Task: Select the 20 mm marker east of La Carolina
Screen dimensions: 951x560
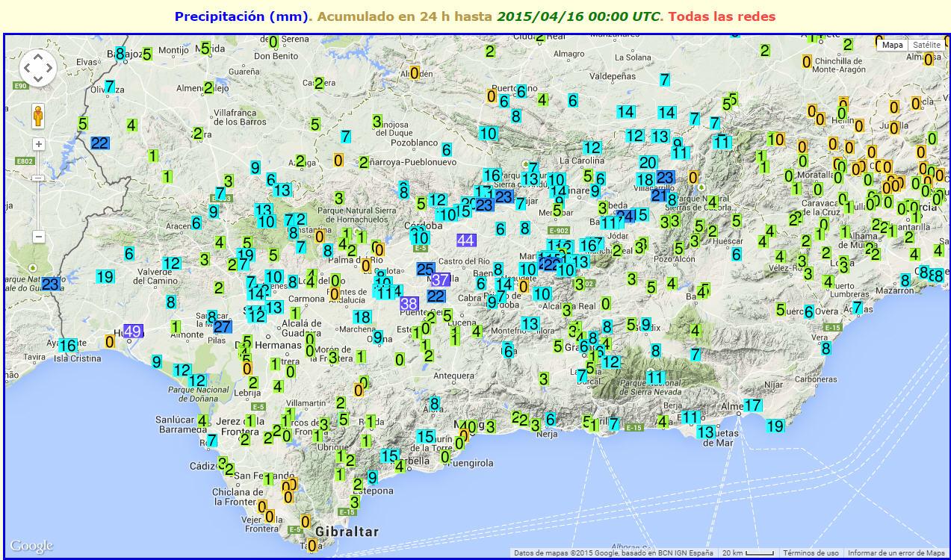Action: click(x=648, y=162)
